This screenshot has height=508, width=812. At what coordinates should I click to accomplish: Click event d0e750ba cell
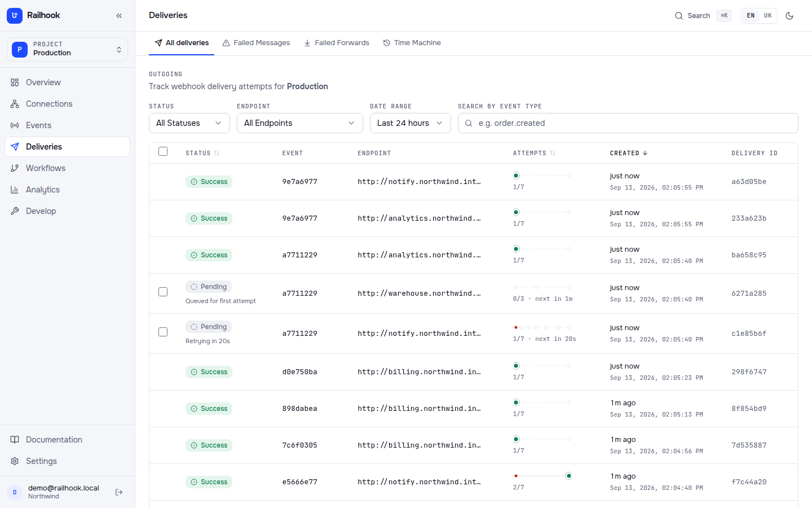300,372
